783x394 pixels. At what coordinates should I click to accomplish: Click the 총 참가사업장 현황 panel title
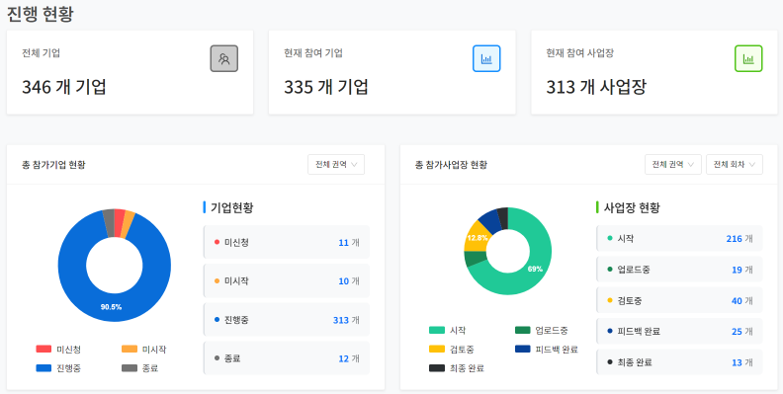coord(451,164)
